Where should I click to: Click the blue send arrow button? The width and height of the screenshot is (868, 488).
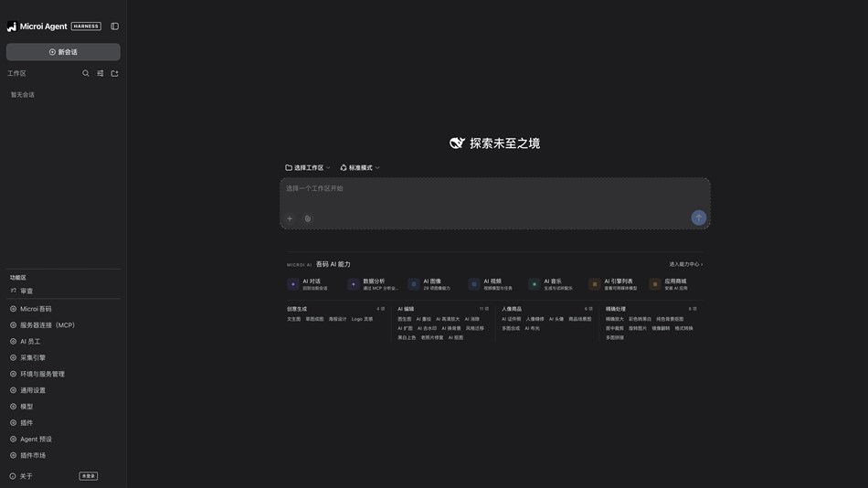point(699,217)
